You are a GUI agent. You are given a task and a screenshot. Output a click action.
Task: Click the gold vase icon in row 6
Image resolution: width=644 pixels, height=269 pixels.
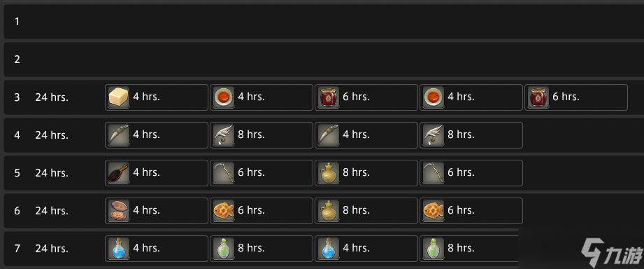pyautogui.click(x=329, y=211)
